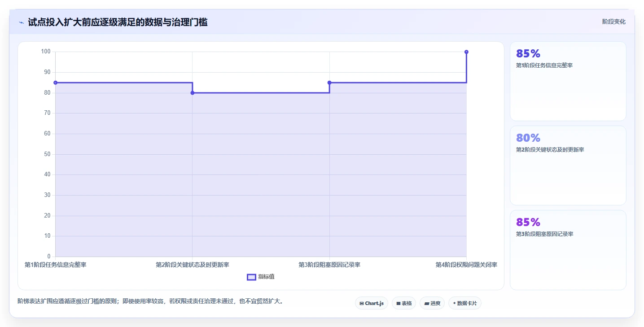The width and height of the screenshot is (644, 327).
Task: Select the 进度 tag chip
Action: tap(432, 303)
